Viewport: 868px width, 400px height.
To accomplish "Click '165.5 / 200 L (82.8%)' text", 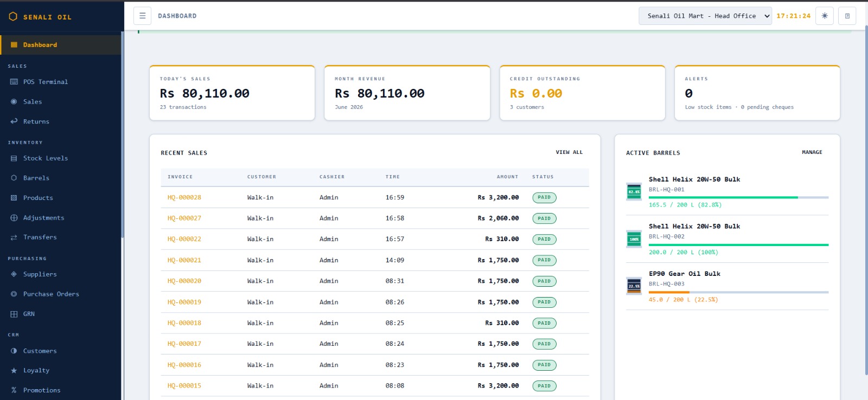I will [685, 205].
